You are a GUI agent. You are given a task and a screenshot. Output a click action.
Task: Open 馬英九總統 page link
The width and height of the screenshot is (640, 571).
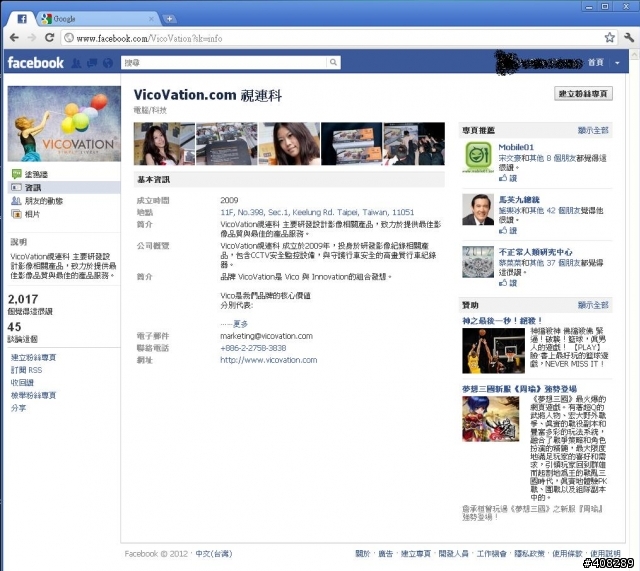click(519, 200)
